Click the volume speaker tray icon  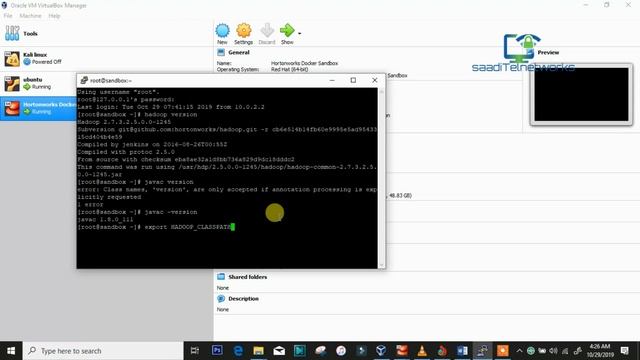553,351
